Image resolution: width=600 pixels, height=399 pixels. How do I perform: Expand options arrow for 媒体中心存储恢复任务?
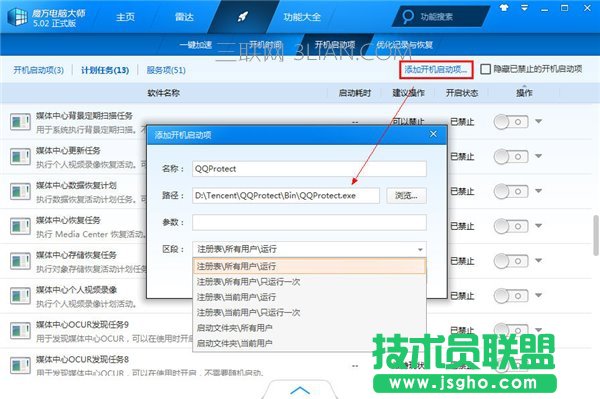click(538, 261)
